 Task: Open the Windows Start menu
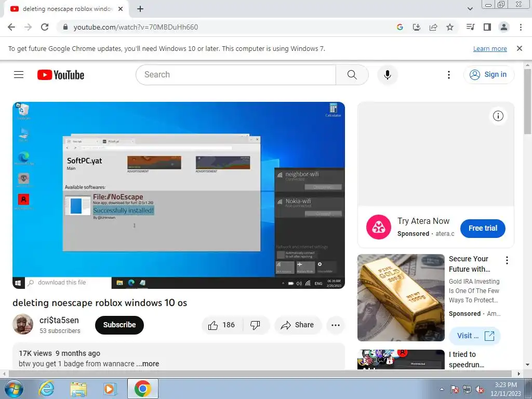(14, 389)
